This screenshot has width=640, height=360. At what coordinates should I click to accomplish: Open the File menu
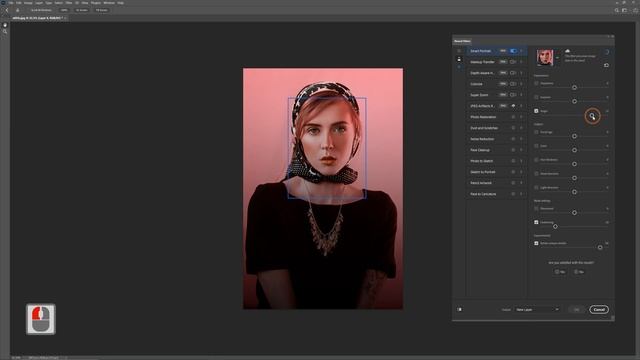coord(11,3)
